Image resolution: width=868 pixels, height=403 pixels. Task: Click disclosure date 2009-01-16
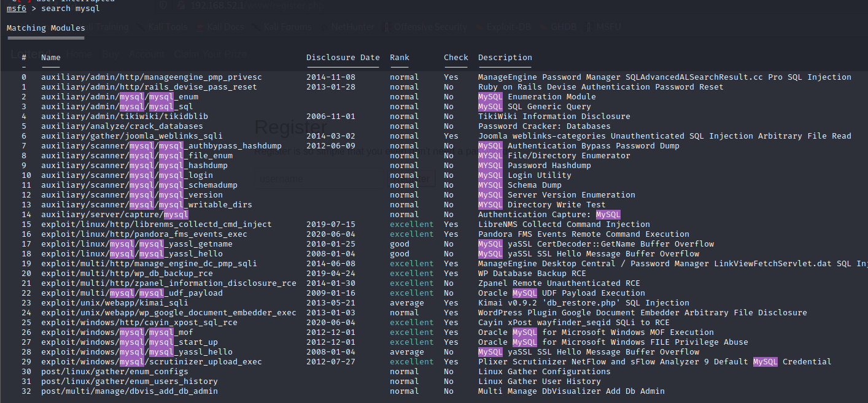331,293
